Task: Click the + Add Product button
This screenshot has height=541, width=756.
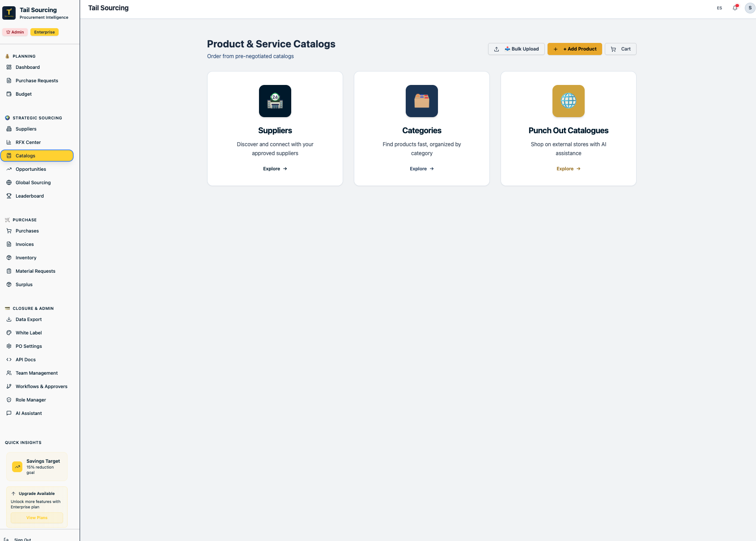Action: [x=575, y=49]
